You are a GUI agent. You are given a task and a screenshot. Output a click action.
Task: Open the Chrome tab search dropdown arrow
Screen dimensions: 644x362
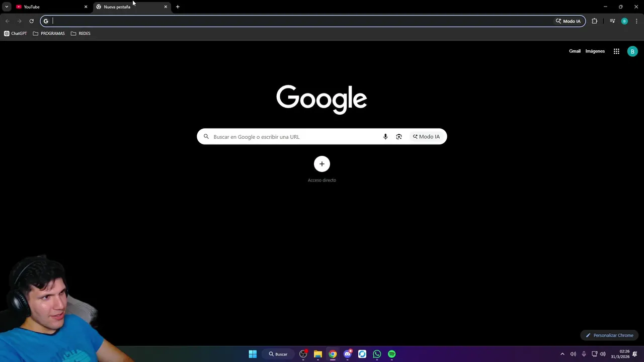click(x=7, y=7)
